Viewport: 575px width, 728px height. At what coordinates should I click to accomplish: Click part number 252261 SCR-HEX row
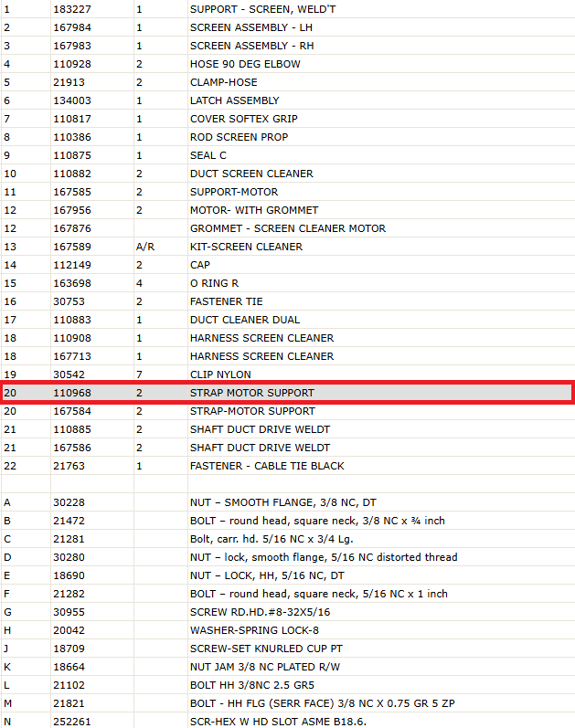(x=72, y=722)
